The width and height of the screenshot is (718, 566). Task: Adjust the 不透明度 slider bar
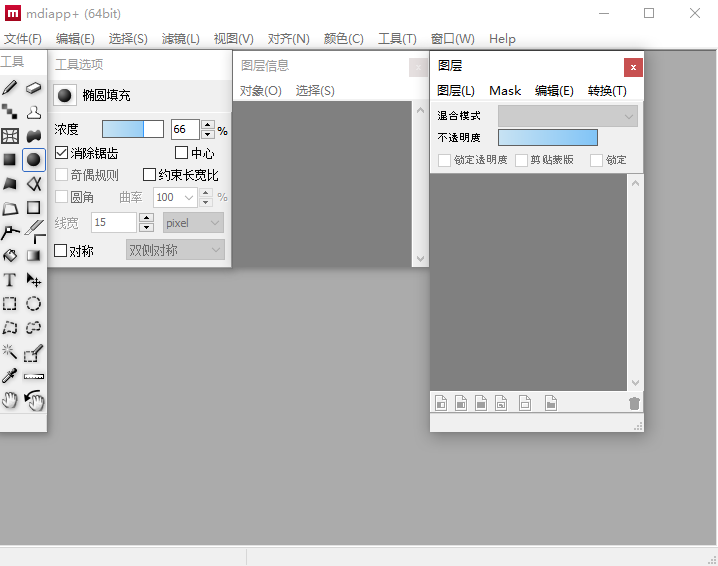548,137
